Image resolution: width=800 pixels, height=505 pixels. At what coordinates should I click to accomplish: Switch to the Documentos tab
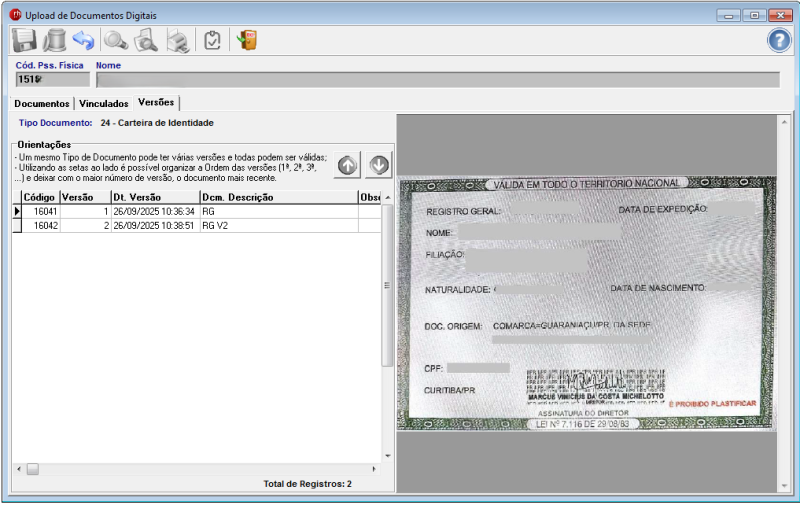point(42,103)
